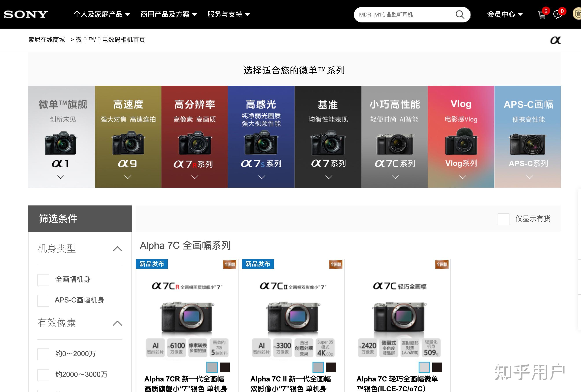The image size is (581, 392).
Task: Choose black color swatch for Alpha 7CR
Action: point(225,367)
